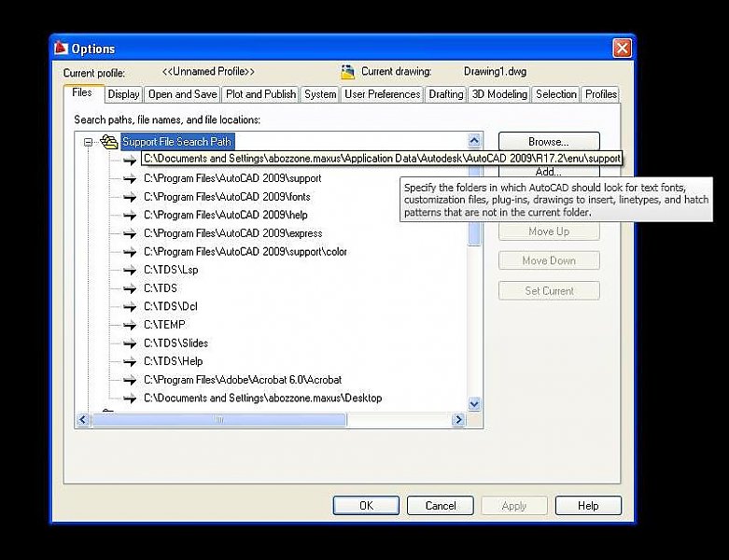Click the AutoCAD icon in Options title bar
The image size is (729, 560).
[61, 48]
